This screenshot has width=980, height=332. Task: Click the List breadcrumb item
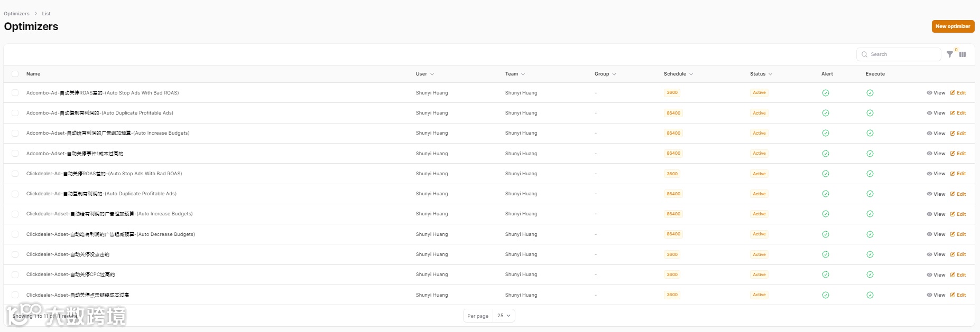(46, 14)
